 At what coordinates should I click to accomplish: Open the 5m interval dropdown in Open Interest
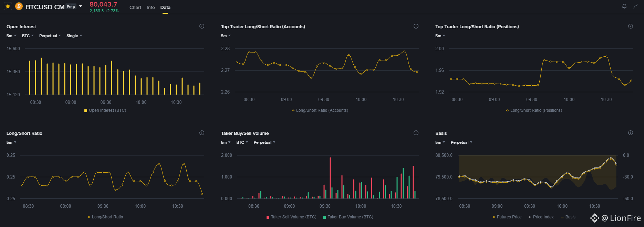point(11,36)
